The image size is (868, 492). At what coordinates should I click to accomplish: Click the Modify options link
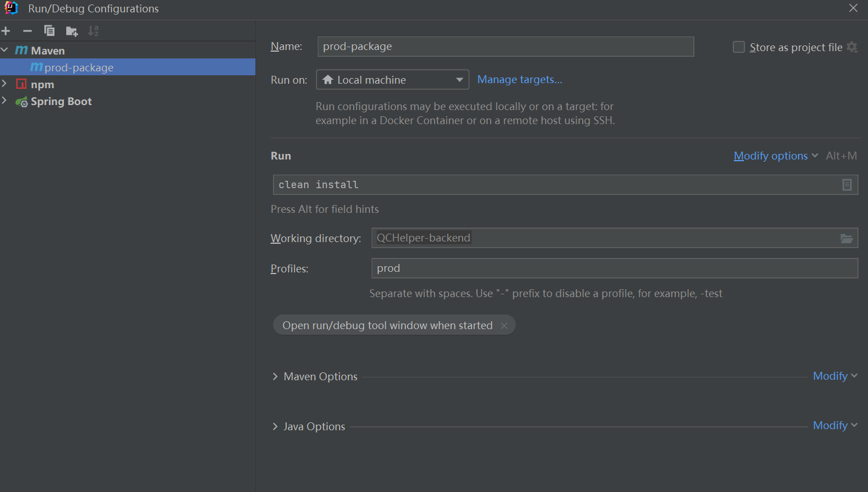[x=770, y=156]
